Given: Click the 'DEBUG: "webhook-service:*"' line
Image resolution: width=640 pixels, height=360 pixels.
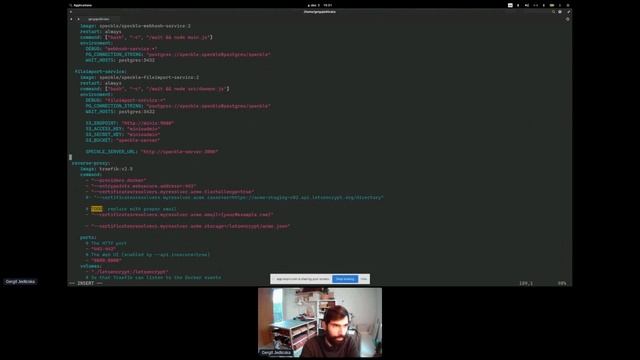Looking at the screenshot, I should coord(121,49).
